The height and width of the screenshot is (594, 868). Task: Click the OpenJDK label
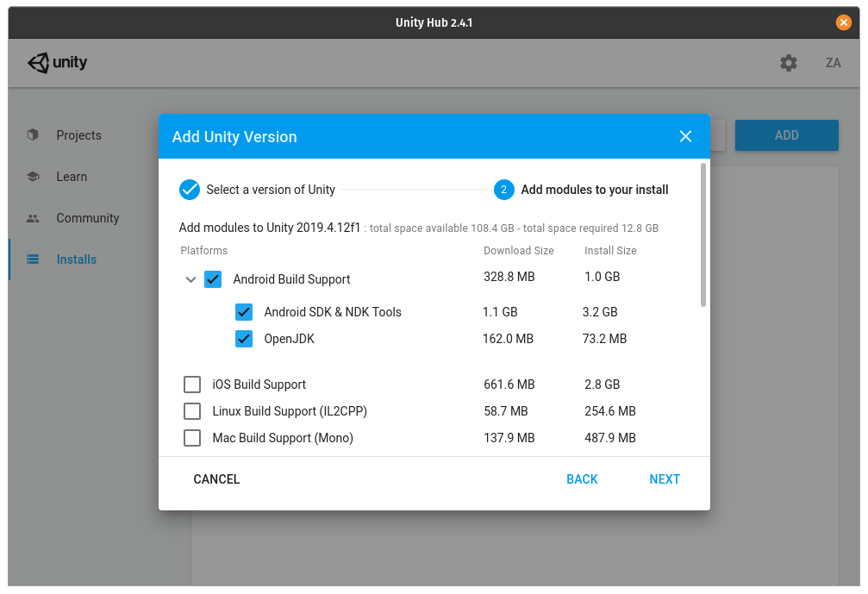coord(289,338)
